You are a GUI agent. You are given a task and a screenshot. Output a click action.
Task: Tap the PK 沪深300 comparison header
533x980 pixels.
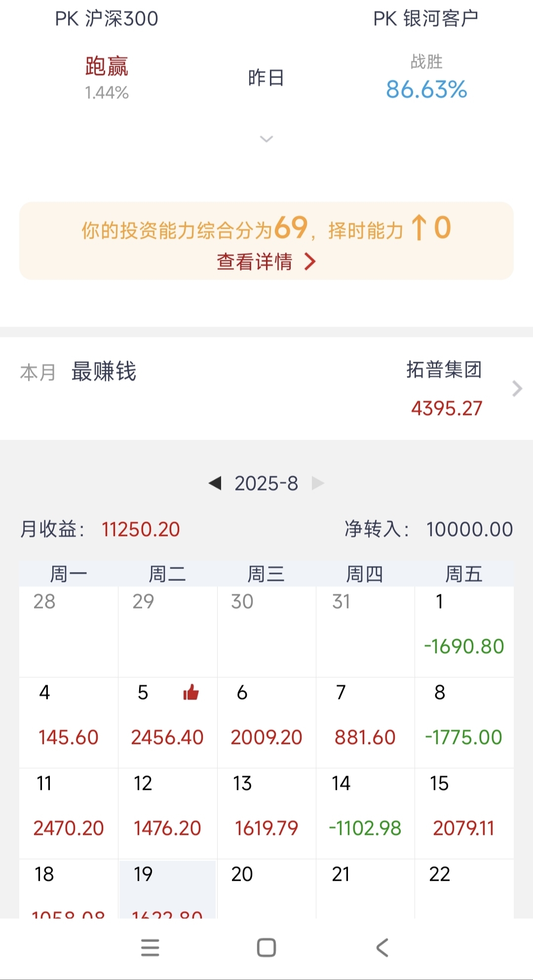click(107, 19)
